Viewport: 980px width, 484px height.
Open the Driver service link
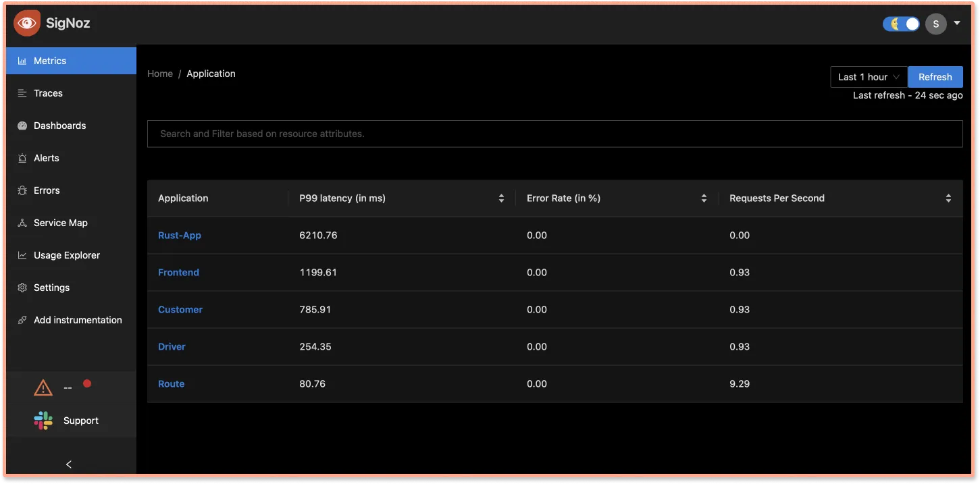172,347
